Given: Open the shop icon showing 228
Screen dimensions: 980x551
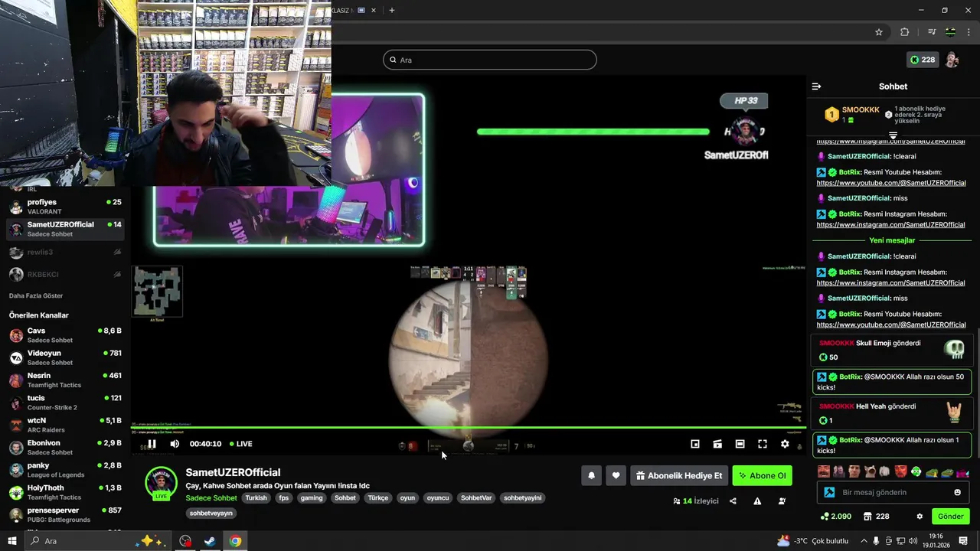Looking at the screenshot, I should [876, 517].
